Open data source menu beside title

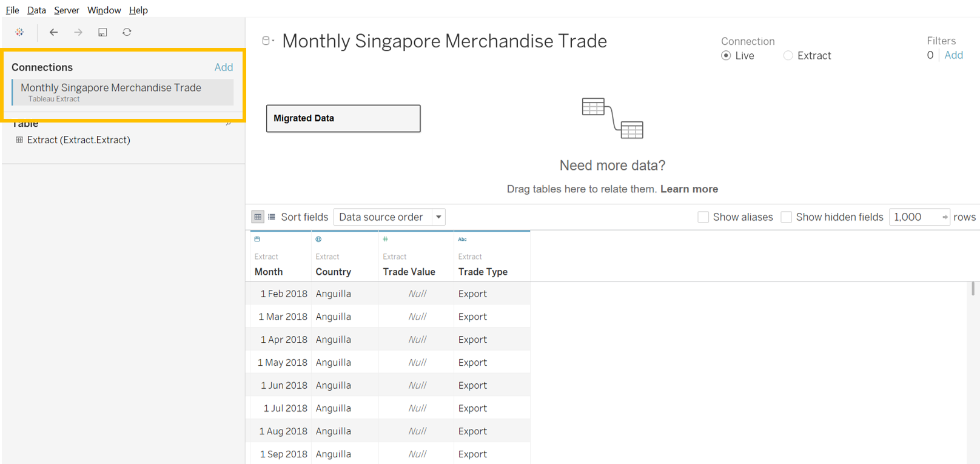tap(267, 41)
